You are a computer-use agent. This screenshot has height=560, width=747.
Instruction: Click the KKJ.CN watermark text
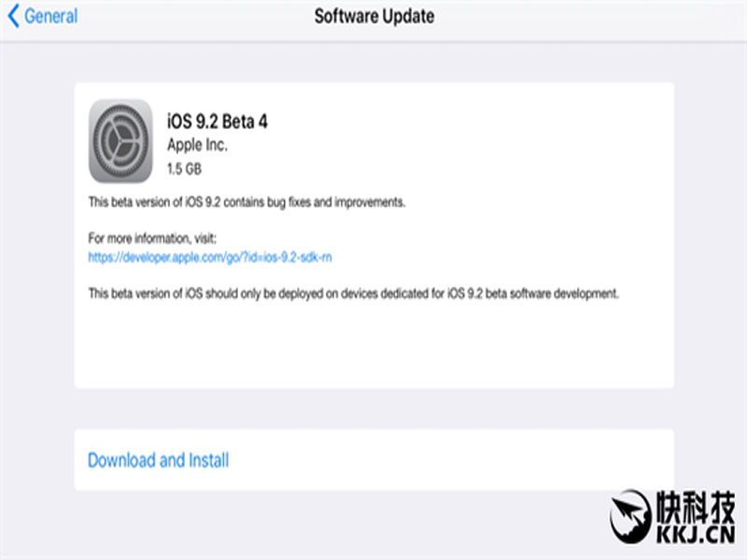pyautogui.click(x=696, y=535)
